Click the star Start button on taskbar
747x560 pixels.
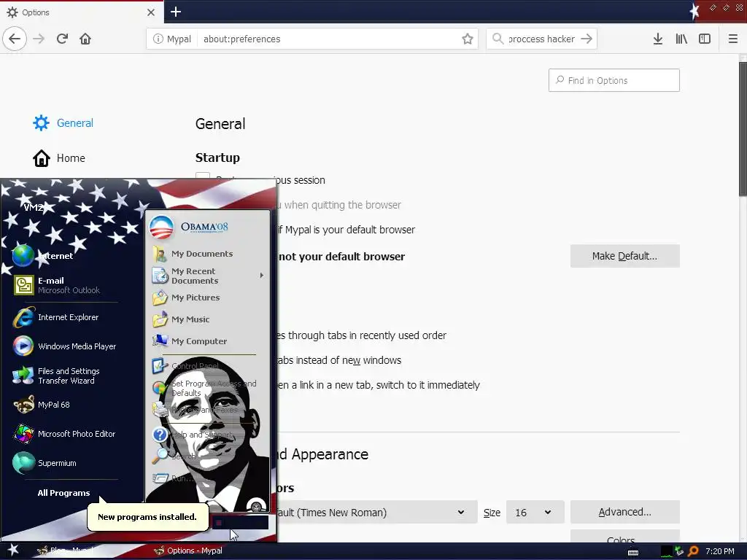tap(13, 551)
